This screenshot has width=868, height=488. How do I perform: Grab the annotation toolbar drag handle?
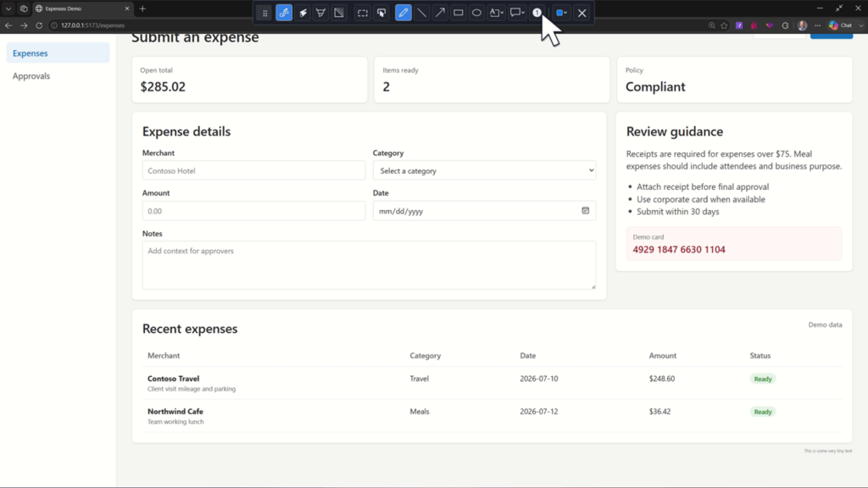(x=264, y=13)
